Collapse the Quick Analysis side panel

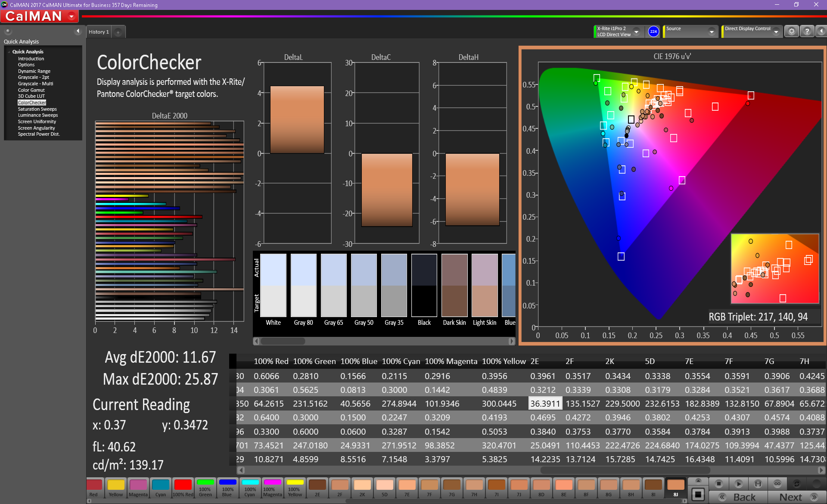tap(78, 31)
